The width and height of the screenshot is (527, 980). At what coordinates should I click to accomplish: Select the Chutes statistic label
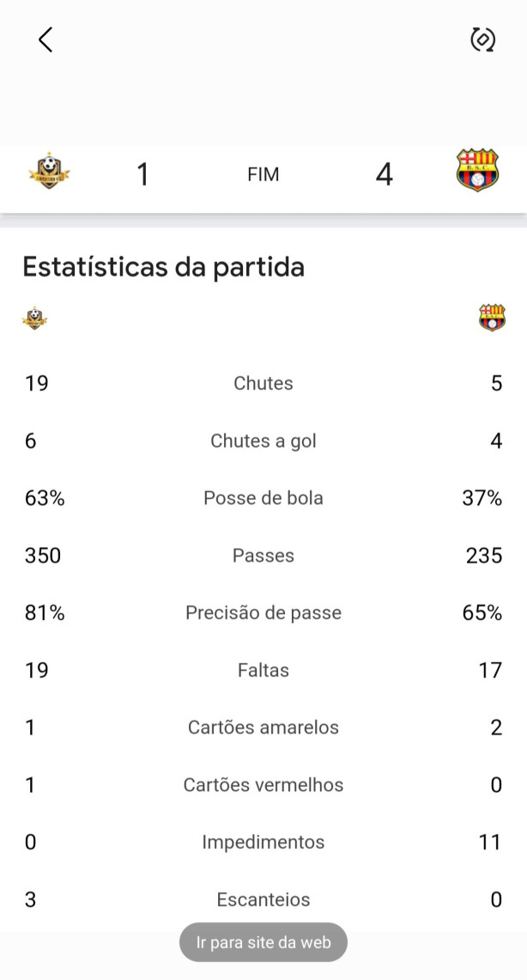[263, 383]
